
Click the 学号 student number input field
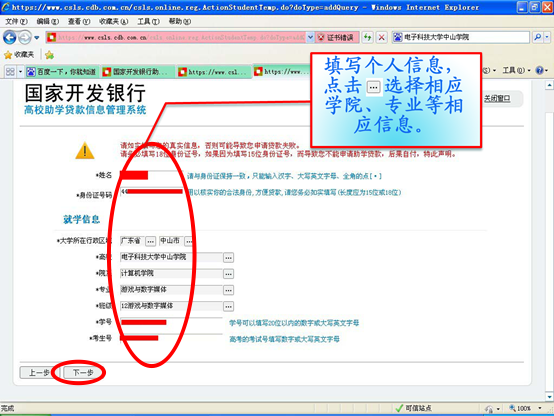pyautogui.click(x=171, y=322)
